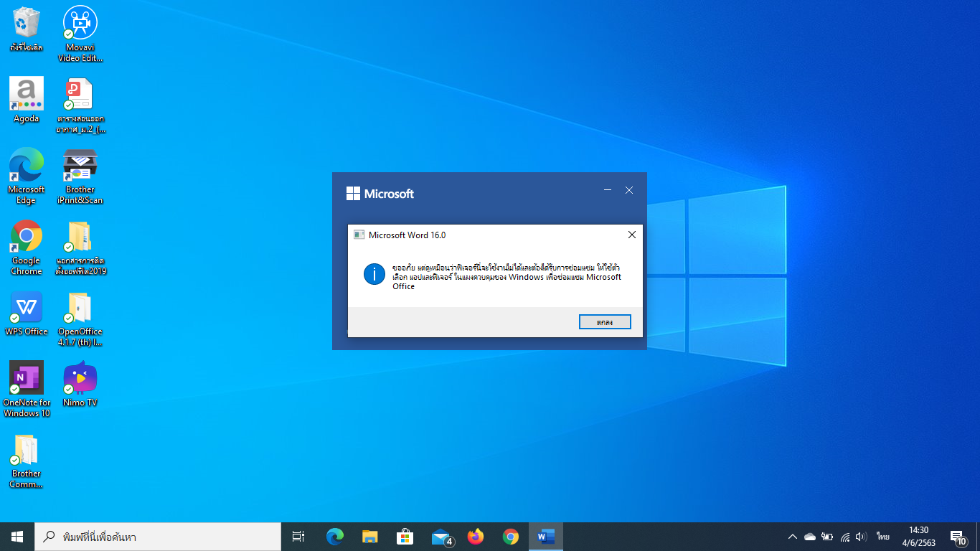Select the Google Chrome desktop shortcut

point(27,248)
